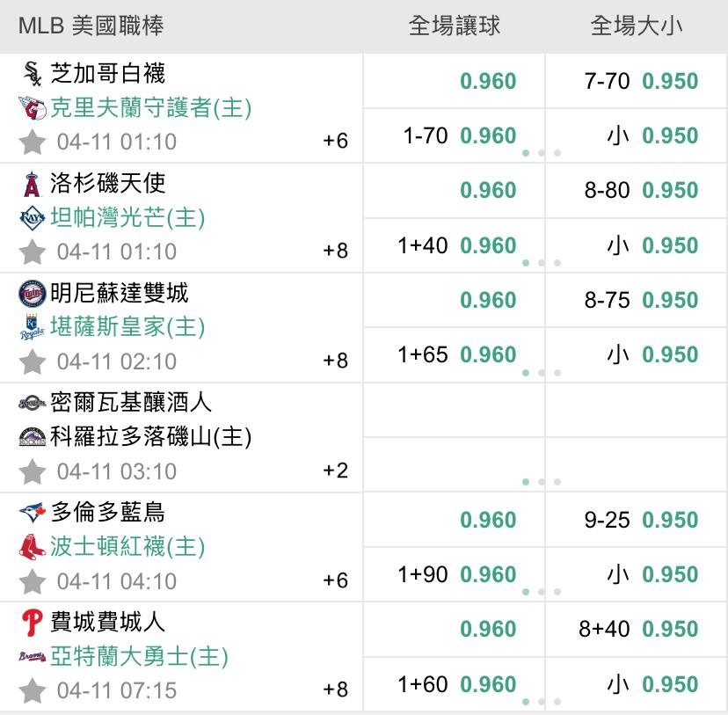Select the 全場讓球 column header
The image size is (728, 715).
coord(454,26)
